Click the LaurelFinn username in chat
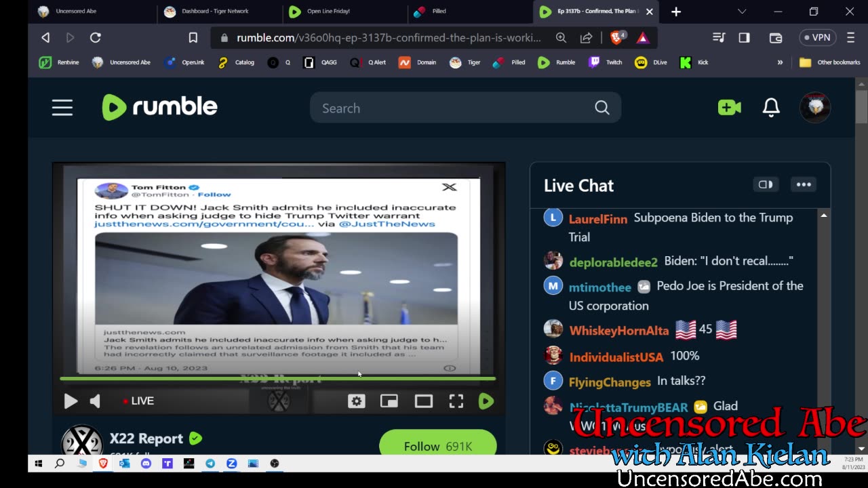The image size is (868, 488). coord(598,219)
